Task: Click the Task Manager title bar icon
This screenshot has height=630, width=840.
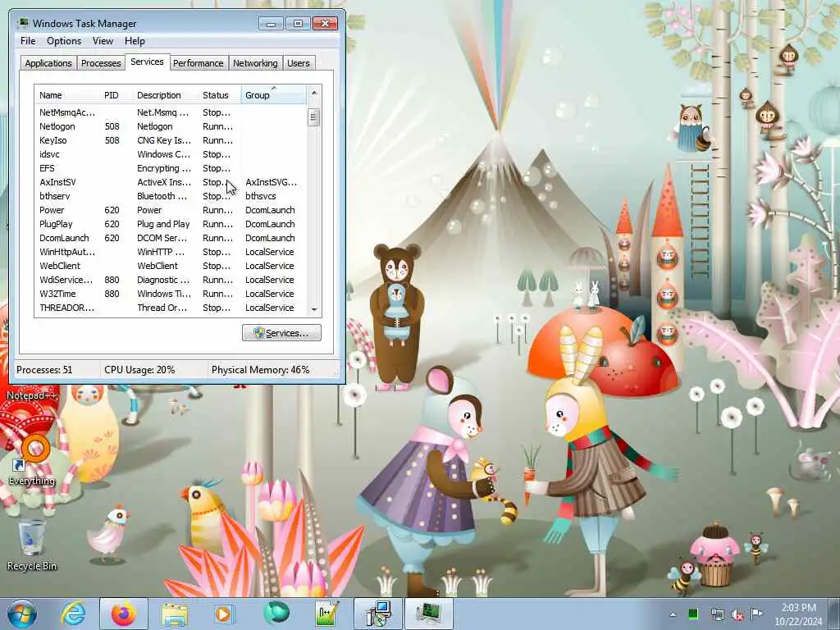Action: [23, 23]
